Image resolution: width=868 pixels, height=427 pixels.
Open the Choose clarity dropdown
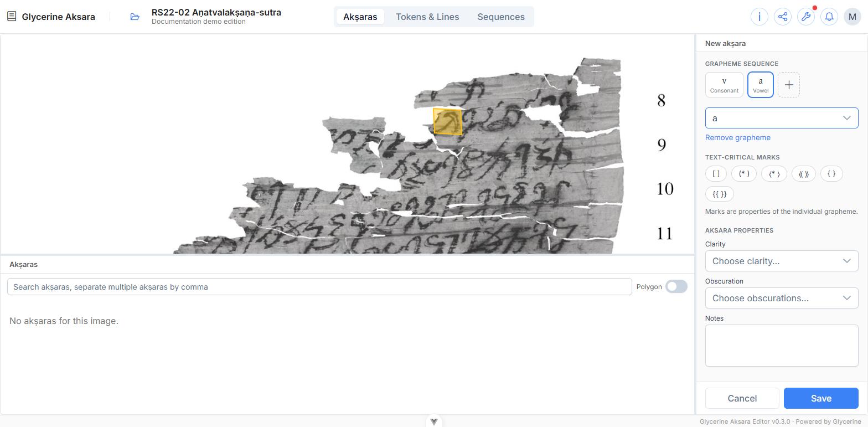click(782, 261)
